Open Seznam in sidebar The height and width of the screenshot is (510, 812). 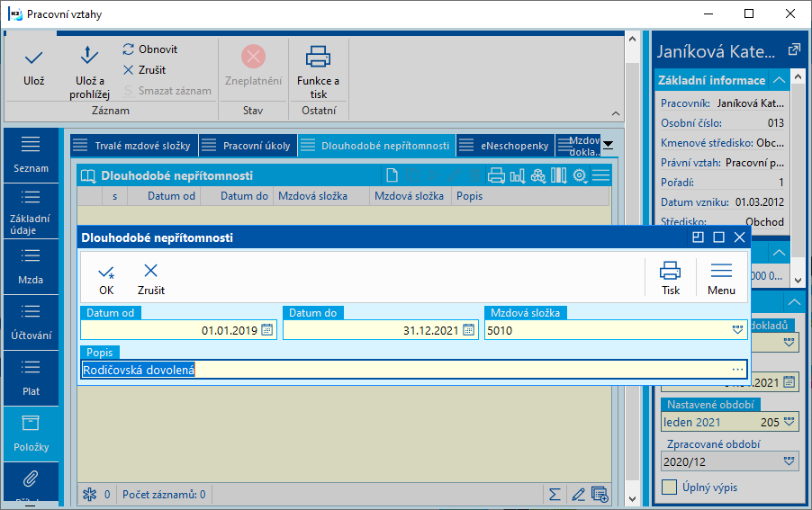pyautogui.click(x=31, y=155)
